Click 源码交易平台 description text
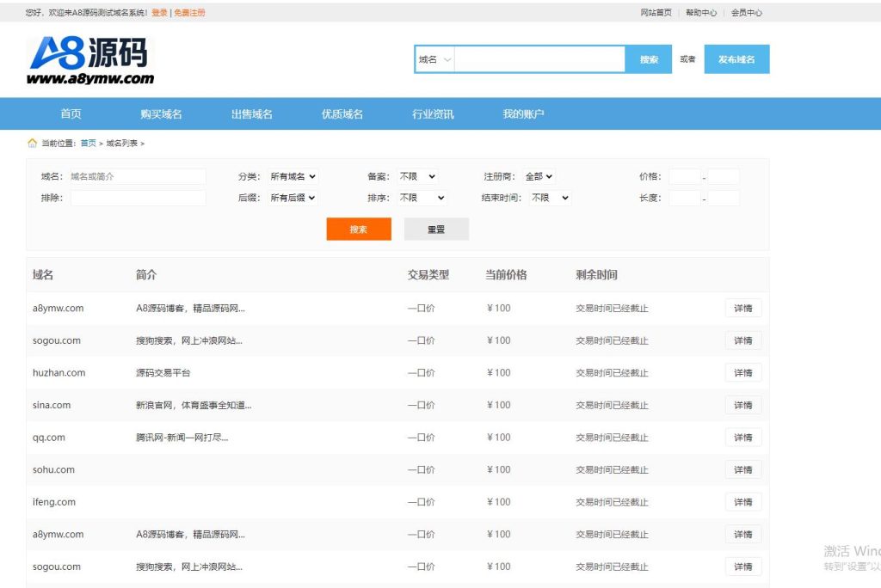 163,373
